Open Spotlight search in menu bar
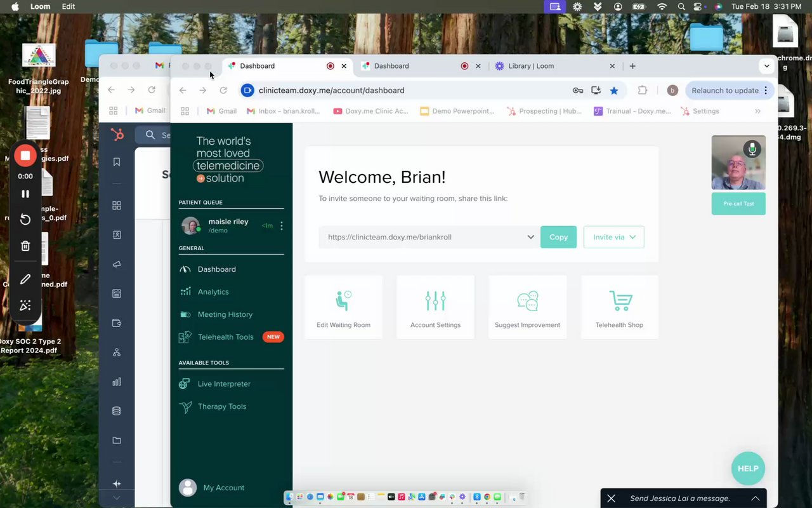The height and width of the screenshot is (508, 812). click(x=681, y=6)
